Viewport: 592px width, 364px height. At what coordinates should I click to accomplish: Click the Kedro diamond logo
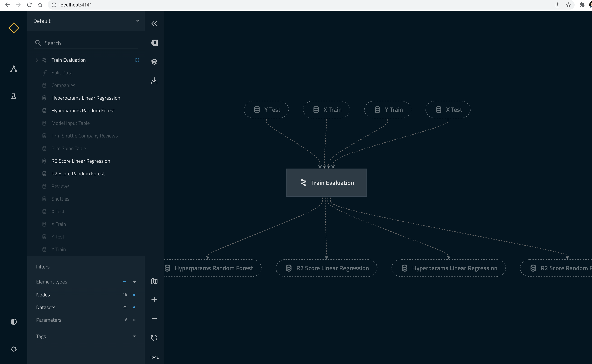(13, 28)
